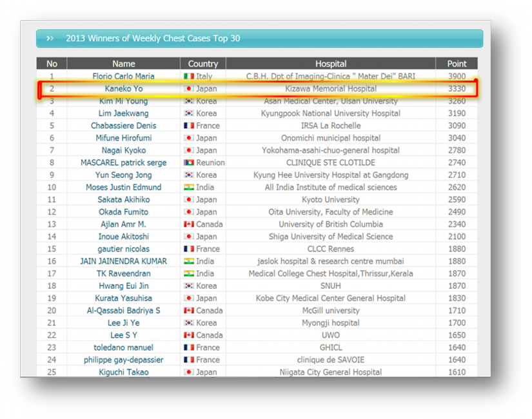Open gautier nicolas name link
Screen dimensions: 532x419
[x=124, y=249]
